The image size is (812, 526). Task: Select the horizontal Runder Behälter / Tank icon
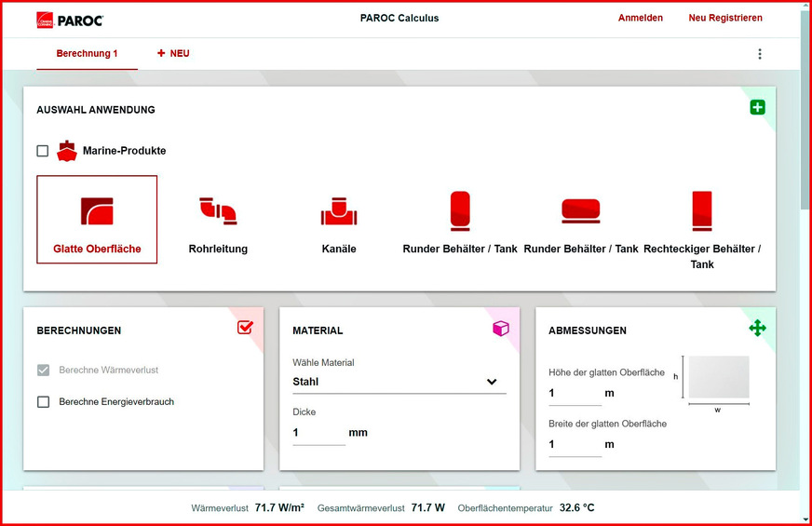pyautogui.click(x=581, y=210)
